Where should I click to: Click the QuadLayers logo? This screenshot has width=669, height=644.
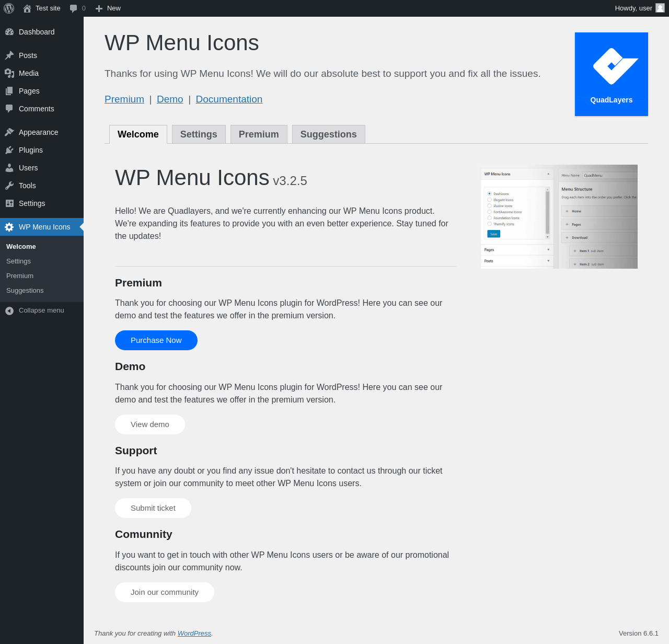click(612, 74)
